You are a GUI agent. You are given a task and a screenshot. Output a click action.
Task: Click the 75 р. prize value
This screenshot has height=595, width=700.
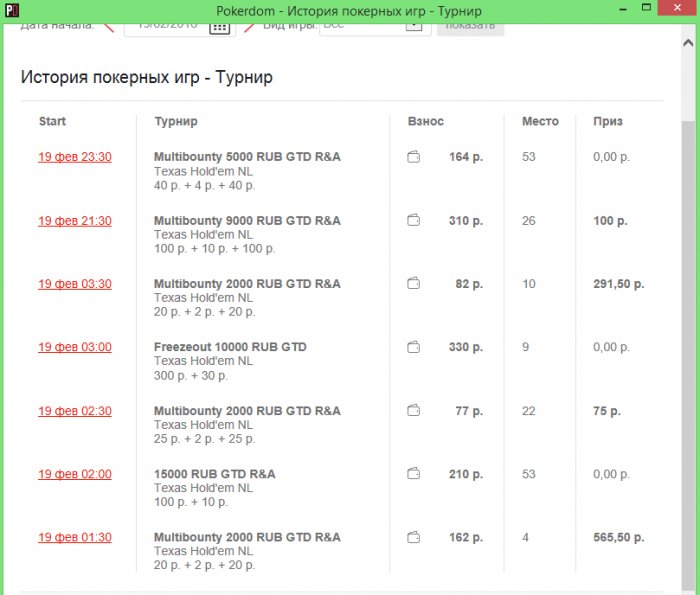tap(607, 411)
